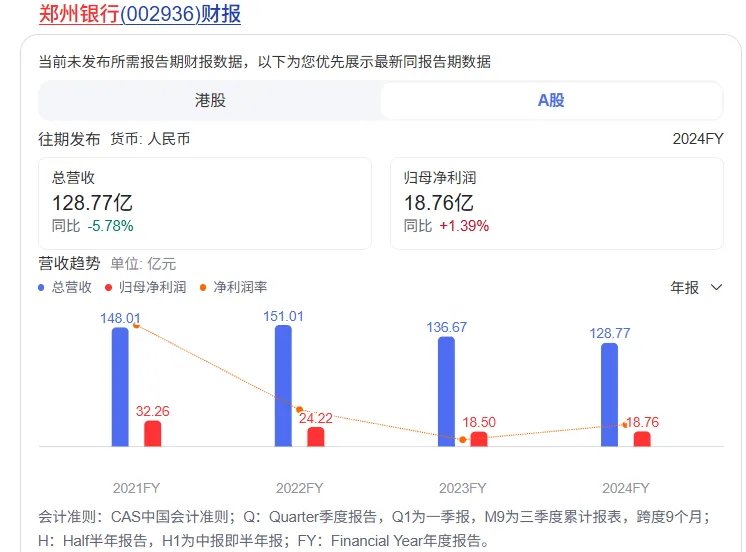The width and height of the screenshot is (746, 552).
Task: Select the 总营收 128.77亿 card
Action: coord(205,203)
